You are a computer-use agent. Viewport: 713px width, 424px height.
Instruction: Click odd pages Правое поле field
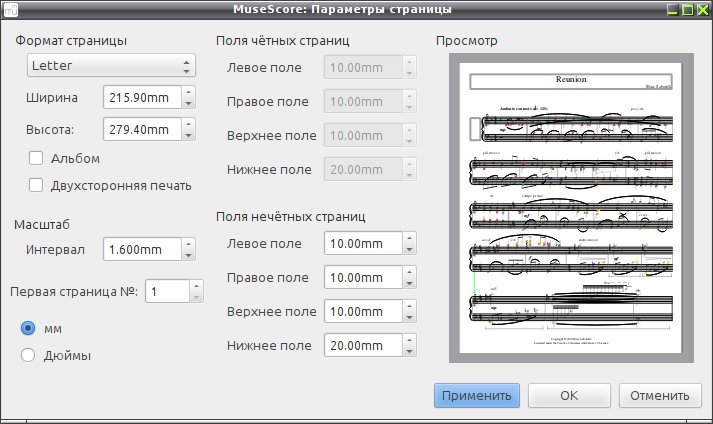click(x=363, y=278)
